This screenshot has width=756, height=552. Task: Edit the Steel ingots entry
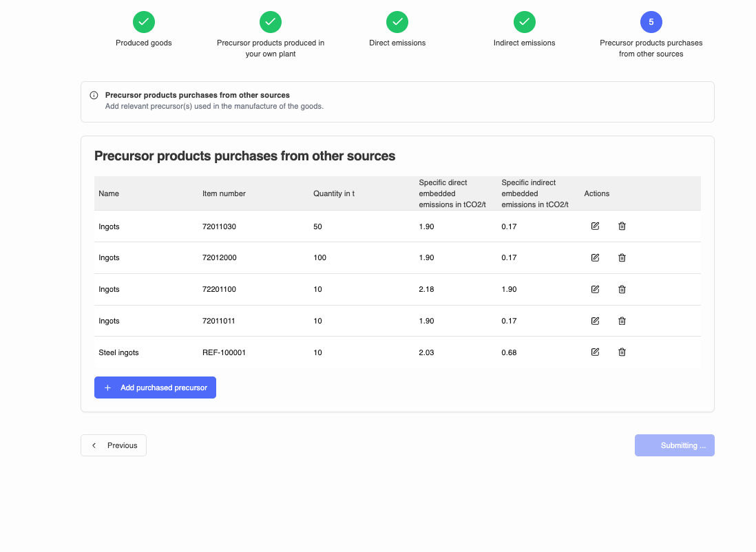pos(595,352)
